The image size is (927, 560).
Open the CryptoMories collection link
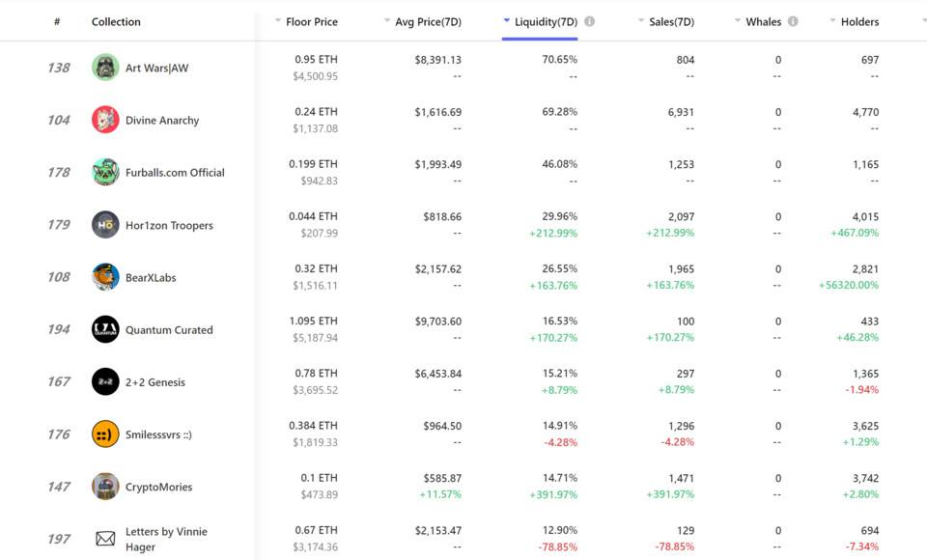pos(158,487)
